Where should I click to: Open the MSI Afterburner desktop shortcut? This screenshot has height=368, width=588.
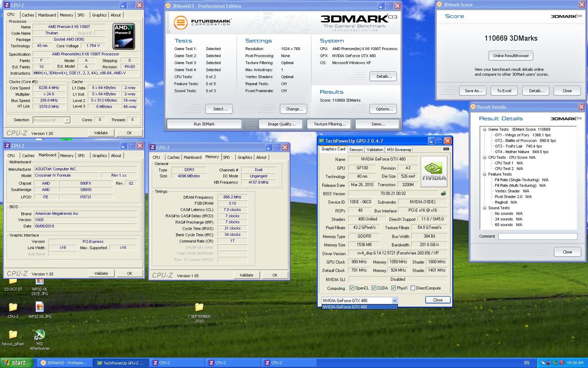(40, 339)
